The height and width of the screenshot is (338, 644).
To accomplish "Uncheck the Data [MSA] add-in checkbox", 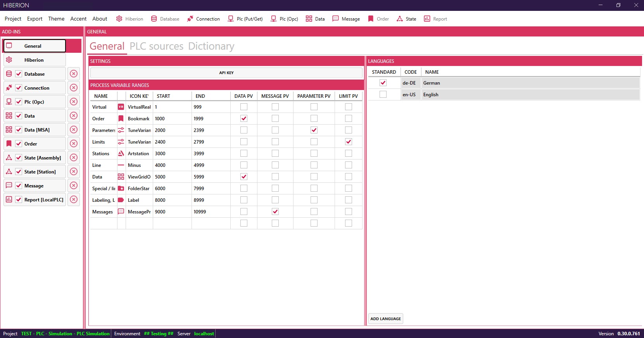I will [19, 130].
